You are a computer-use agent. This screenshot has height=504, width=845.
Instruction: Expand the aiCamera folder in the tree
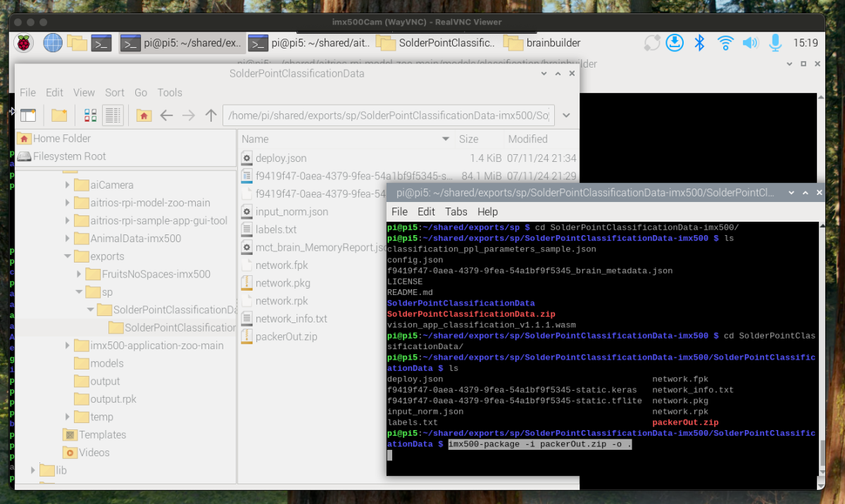[x=67, y=185]
